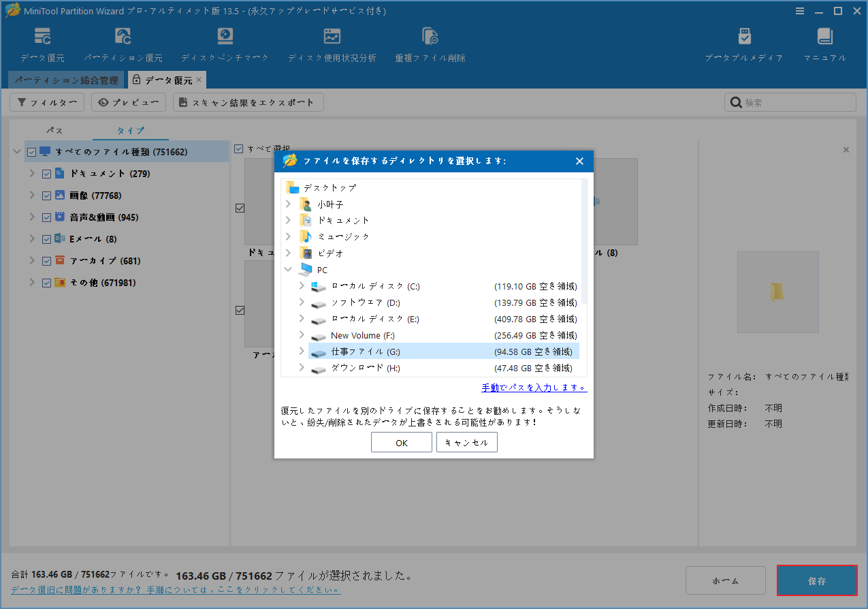Image resolution: width=868 pixels, height=609 pixels.
Task: Open the マニュアル from the toolbar
Action: [824, 43]
